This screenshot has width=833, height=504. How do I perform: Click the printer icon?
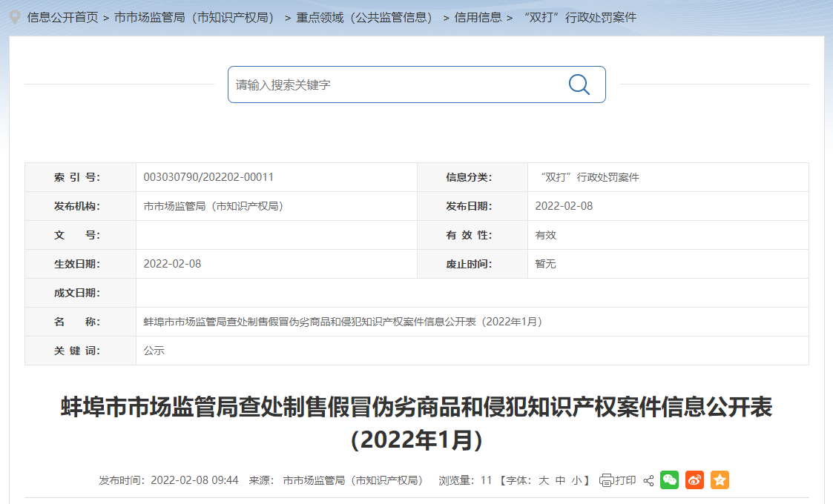(x=606, y=480)
